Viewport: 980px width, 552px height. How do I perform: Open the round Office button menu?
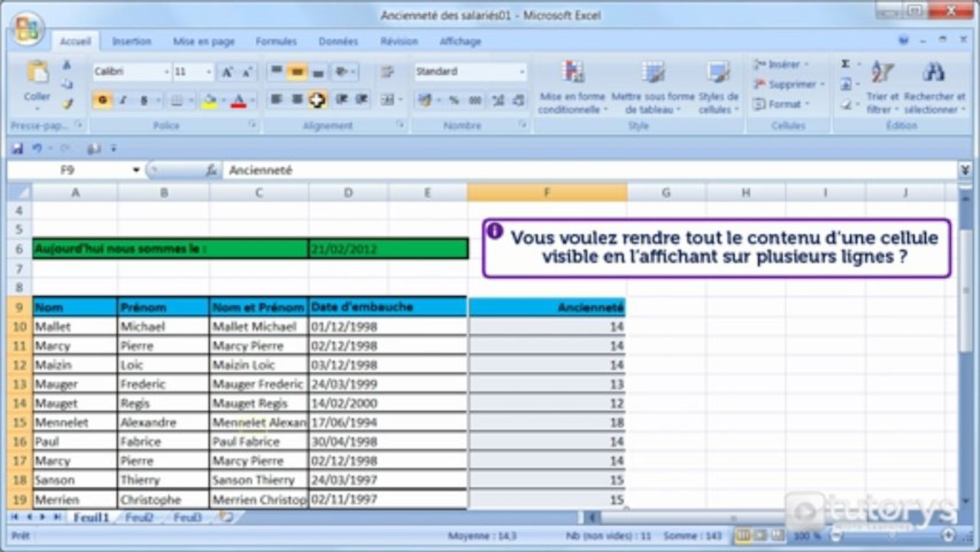pos(27,28)
